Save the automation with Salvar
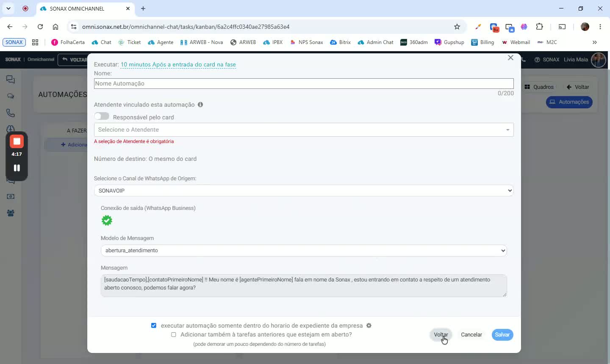610x364 pixels. 502,334
